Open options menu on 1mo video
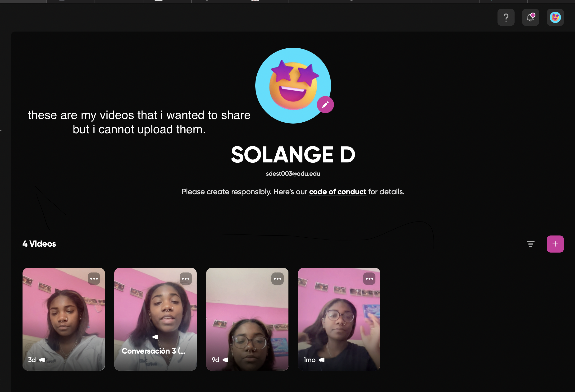Screen dimensions: 575x392 (x=369, y=279)
